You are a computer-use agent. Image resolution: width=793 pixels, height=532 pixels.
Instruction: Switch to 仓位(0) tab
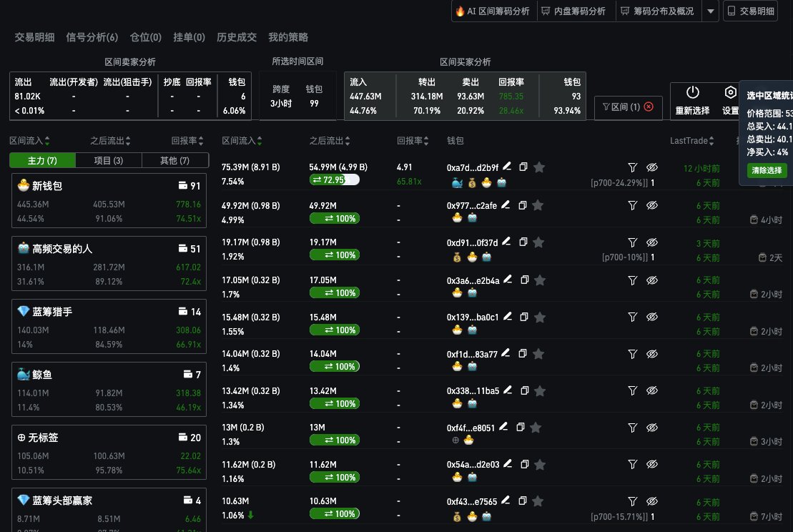pos(146,37)
